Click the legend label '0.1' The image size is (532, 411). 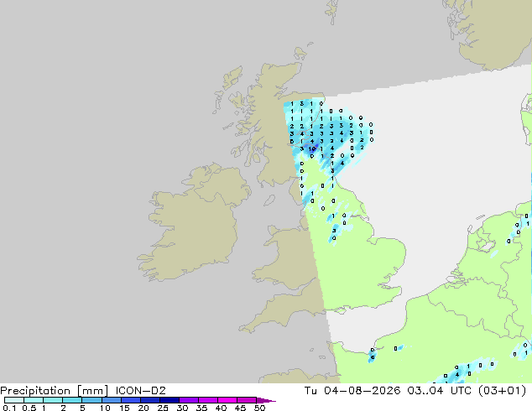point(9,408)
